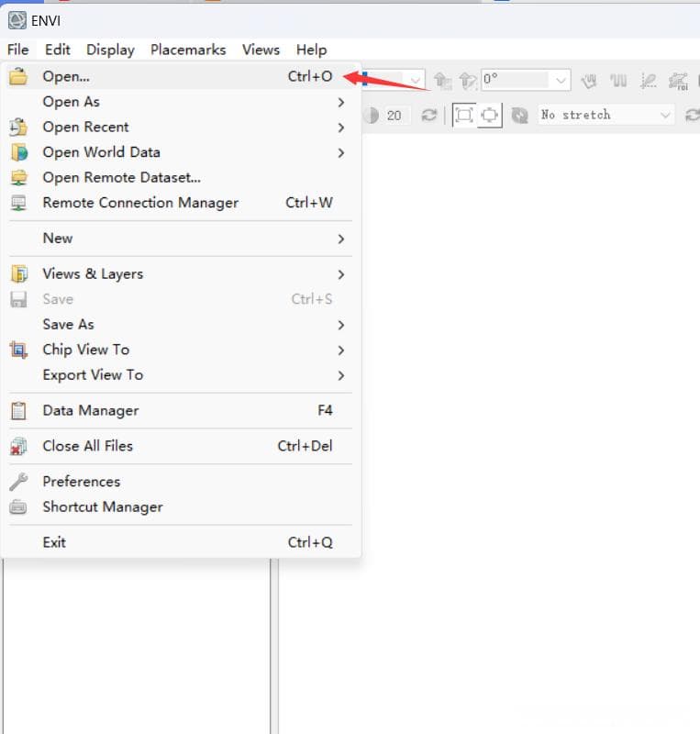Click the Open Remote Dataset icon
The image size is (700, 734).
pyautogui.click(x=18, y=177)
